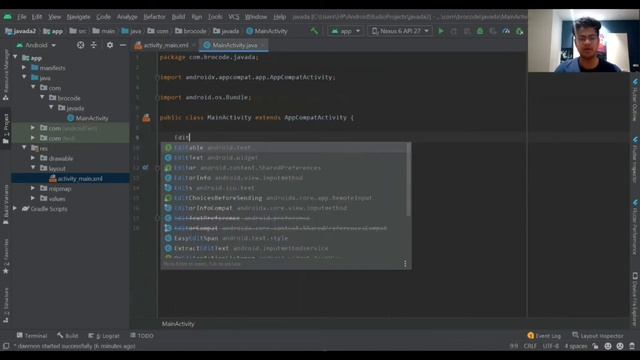This screenshot has height=360, width=640.
Task: Open the Favorites side tab
Action: pyautogui.click(x=6, y=256)
